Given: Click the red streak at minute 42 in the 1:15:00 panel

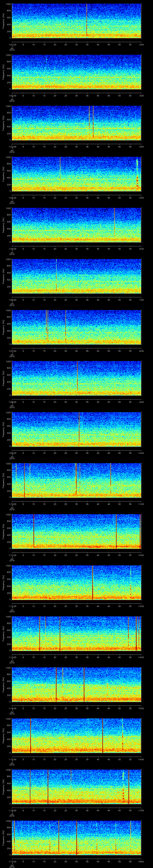Looking at the screenshot, I should [x=102, y=736].
